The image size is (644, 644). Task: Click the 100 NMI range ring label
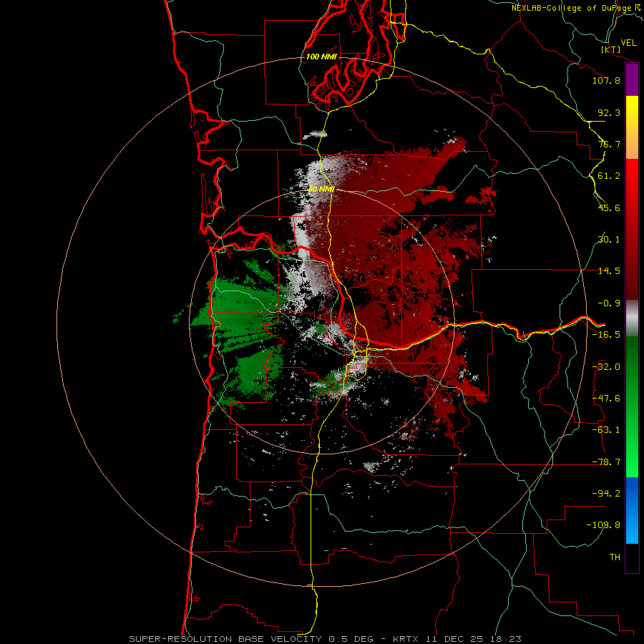(x=321, y=57)
